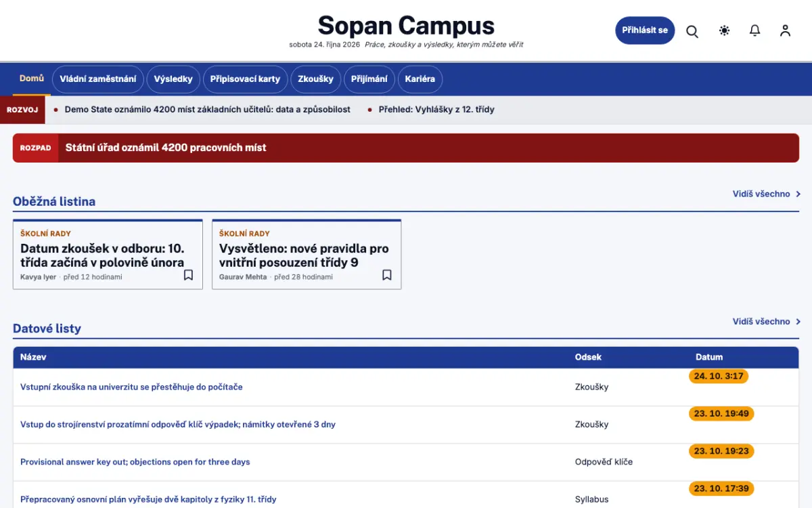Click the date badge 24. 10. 3:17
812x508 pixels.
[x=719, y=376]
